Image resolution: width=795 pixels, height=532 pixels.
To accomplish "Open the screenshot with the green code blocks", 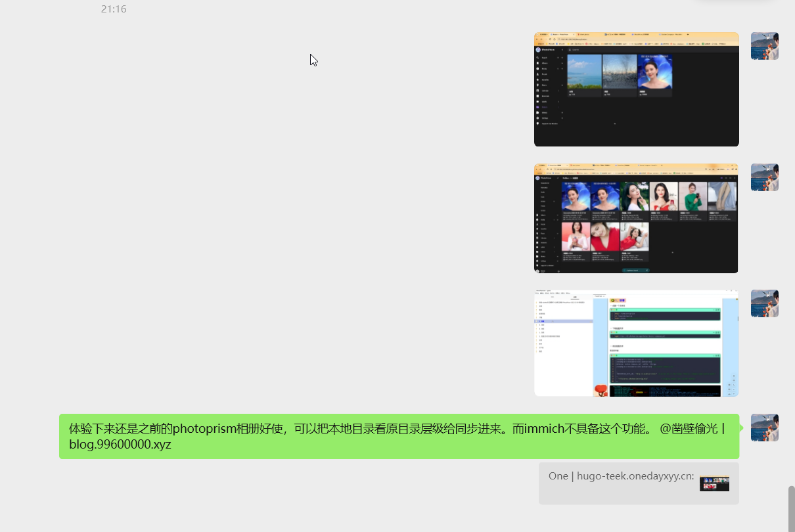I will 636,343.
